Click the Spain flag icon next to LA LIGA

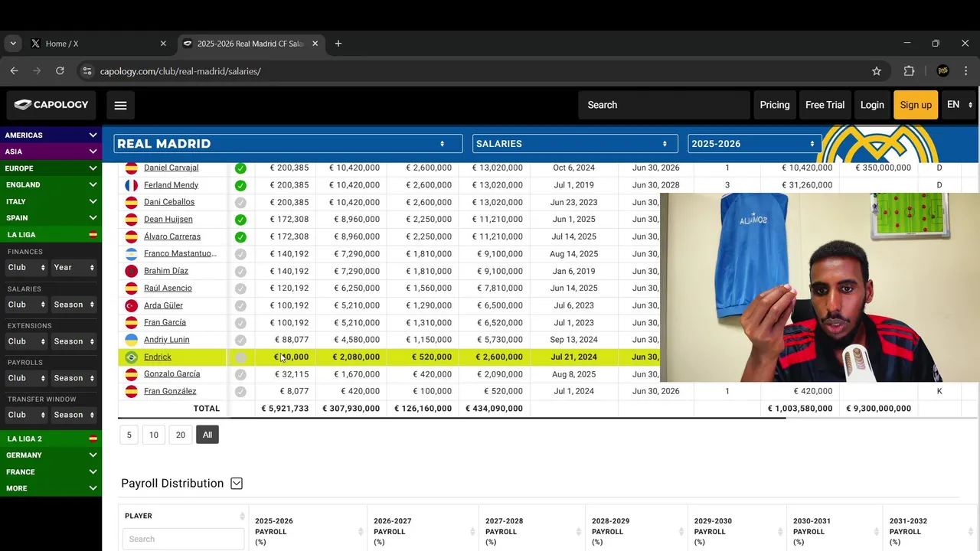tap(93, 235)
